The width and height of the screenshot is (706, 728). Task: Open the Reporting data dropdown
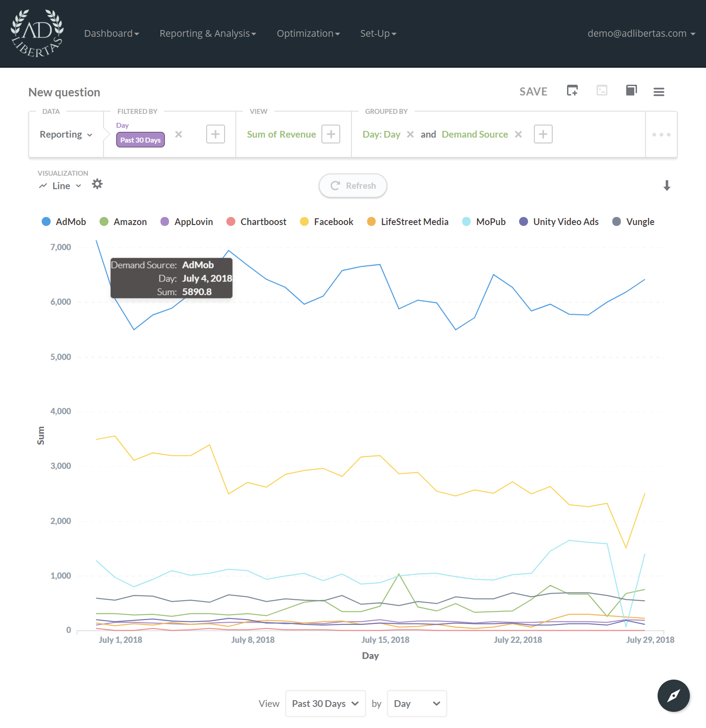pos(66,134)
